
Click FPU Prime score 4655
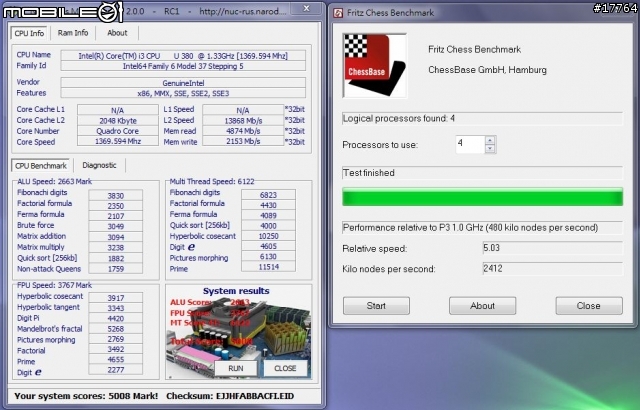(x=116, y=359)
